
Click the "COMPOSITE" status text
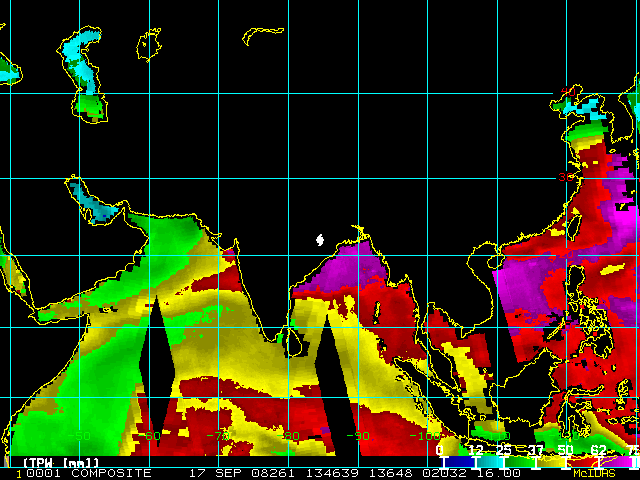click(111, 473)
